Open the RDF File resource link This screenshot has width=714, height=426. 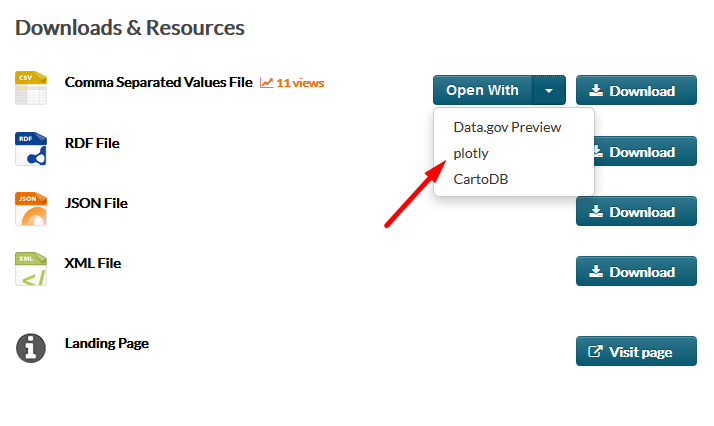(92, 143)
